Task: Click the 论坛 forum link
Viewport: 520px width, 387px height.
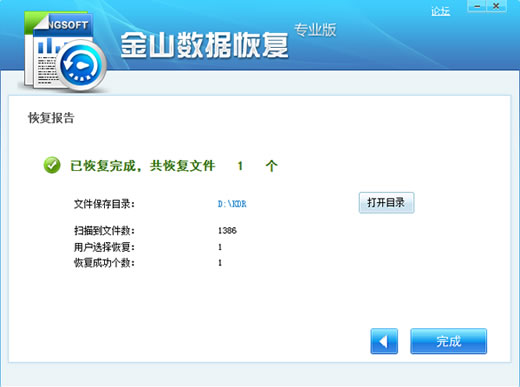Action: [440, 11]
